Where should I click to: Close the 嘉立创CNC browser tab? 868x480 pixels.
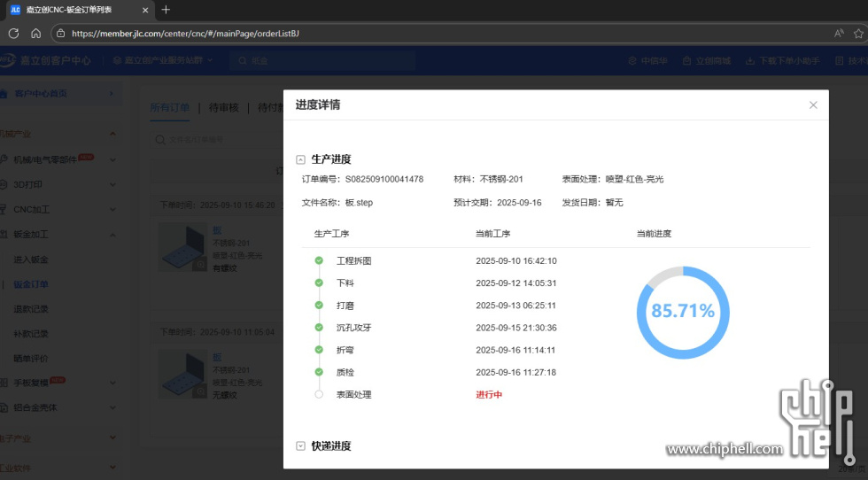[145, 10]
